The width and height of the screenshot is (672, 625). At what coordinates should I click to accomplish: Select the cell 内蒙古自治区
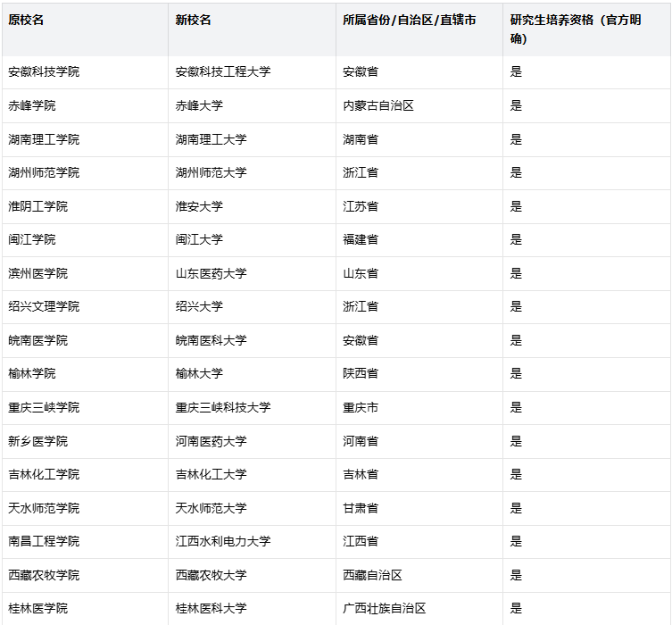pyautogui.click(x=419, y=106)
